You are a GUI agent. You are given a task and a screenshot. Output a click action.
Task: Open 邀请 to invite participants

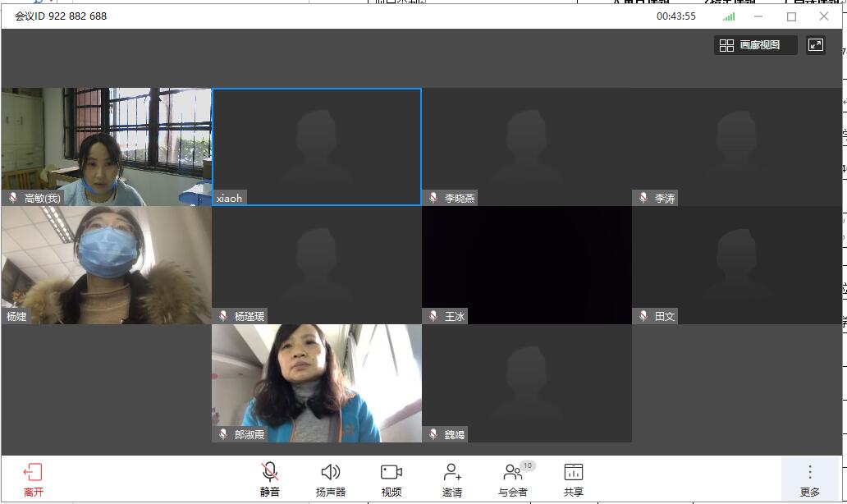[x=451, y=479]
